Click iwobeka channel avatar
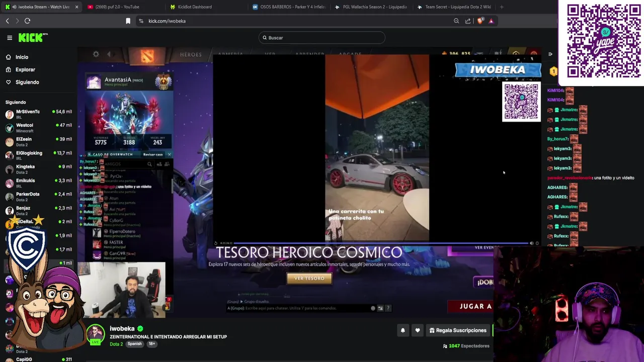Image resolution: width=644 pixels, height=362 pixels. pyautogui.click(x=95, y=334)
